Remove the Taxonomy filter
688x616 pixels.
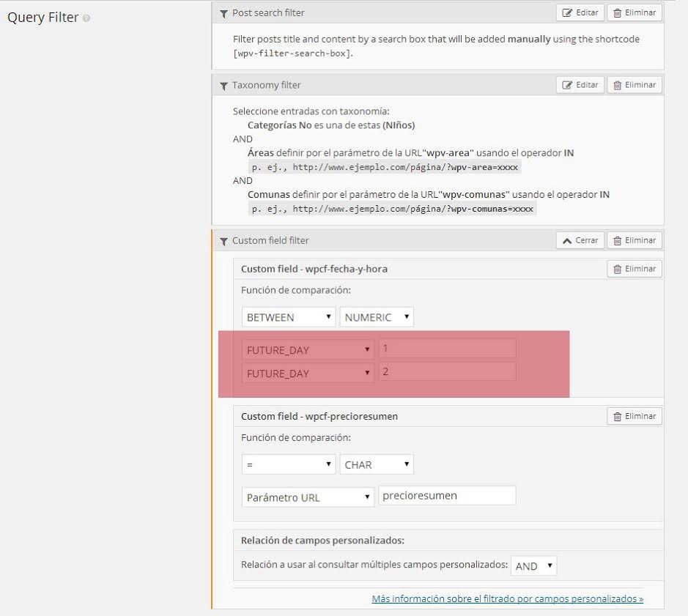pos(635,85)
